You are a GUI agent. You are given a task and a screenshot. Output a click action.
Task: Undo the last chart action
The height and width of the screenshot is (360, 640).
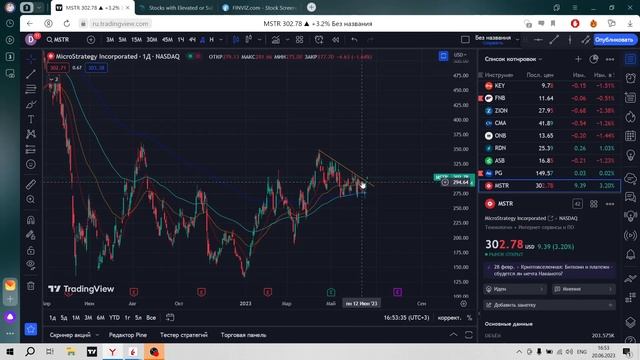pos(354,40)
